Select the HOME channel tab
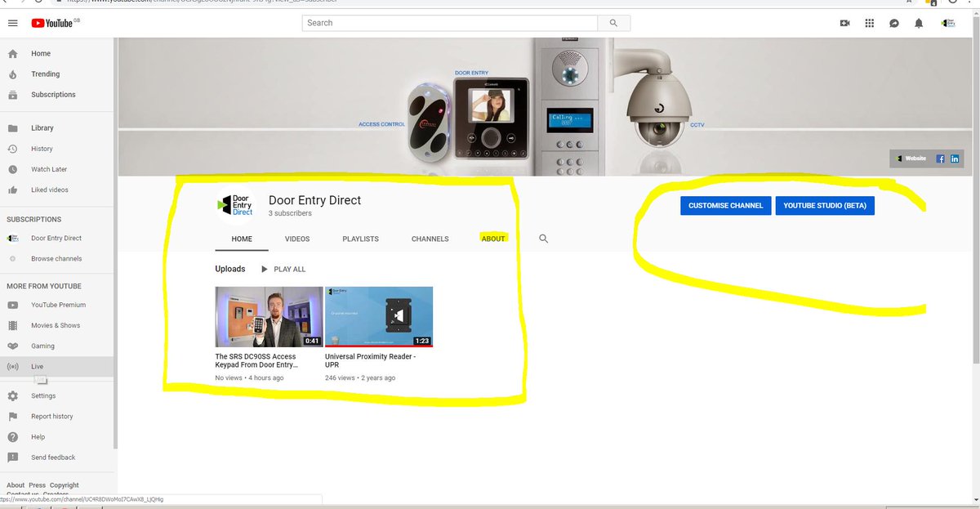This screenshot has width=980, height=509. pyautogui.click(x=242, y=239)
